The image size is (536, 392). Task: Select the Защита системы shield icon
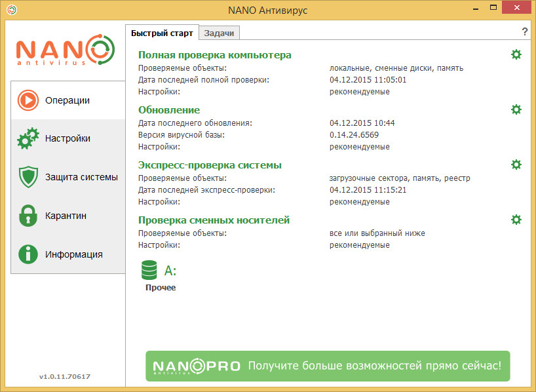tap(28, 177)
